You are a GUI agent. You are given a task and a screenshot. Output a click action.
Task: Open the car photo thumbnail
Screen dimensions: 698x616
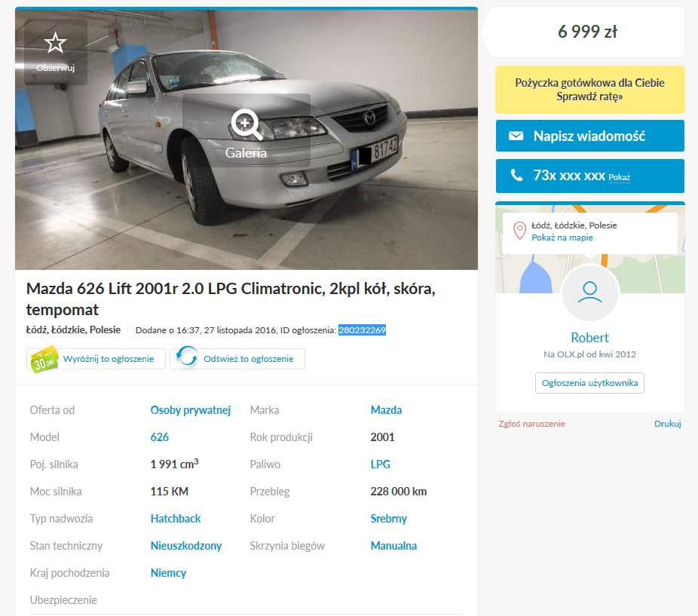(x=246, y=139)
